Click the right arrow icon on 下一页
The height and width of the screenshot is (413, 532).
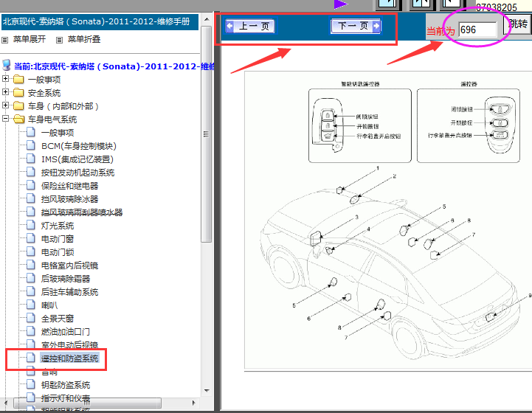pyautogui.click(x=376, y=26)
